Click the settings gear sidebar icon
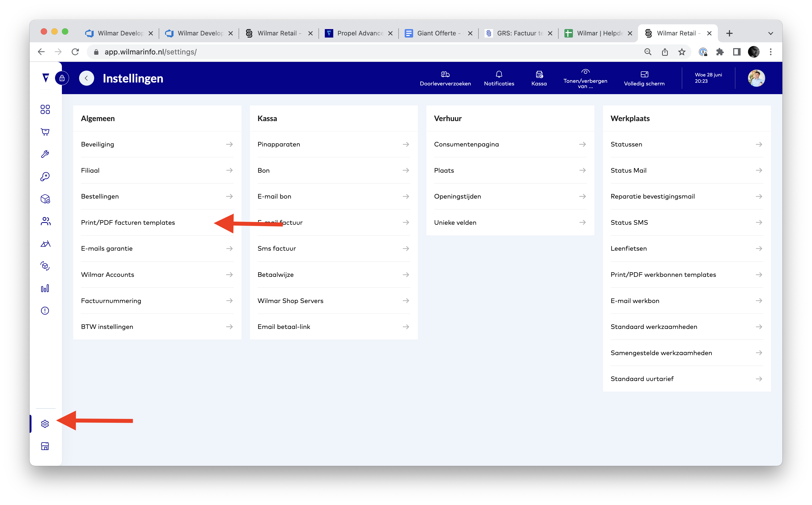 pos(45,424)
